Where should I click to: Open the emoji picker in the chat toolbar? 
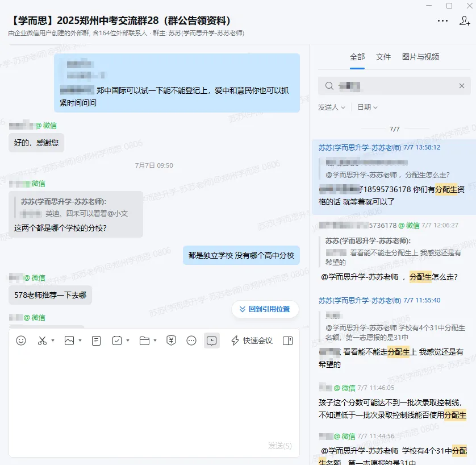coord(21,341)
